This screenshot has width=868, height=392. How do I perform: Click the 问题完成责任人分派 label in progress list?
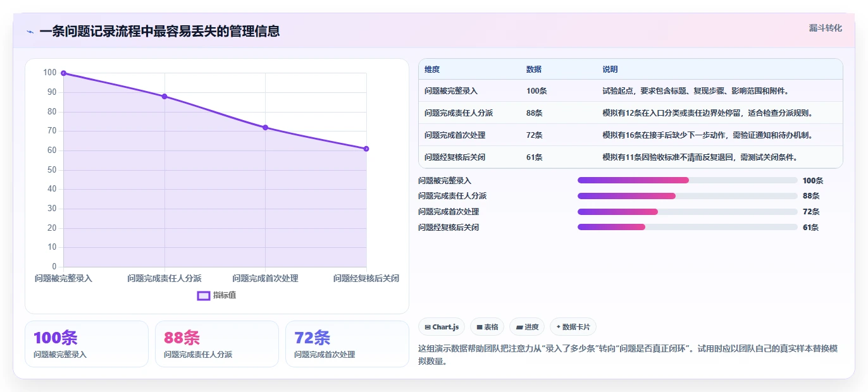452,196
